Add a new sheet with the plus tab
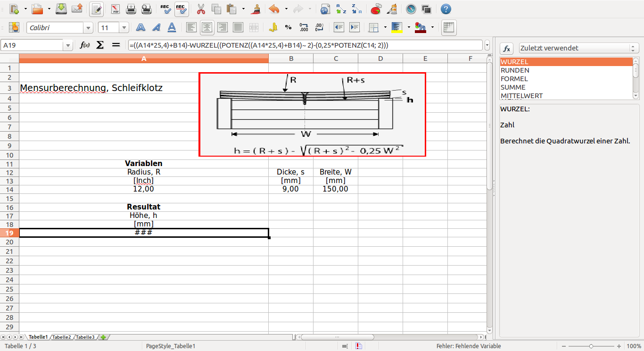Screen dimensions: 644x351 (x=104, y=337)
